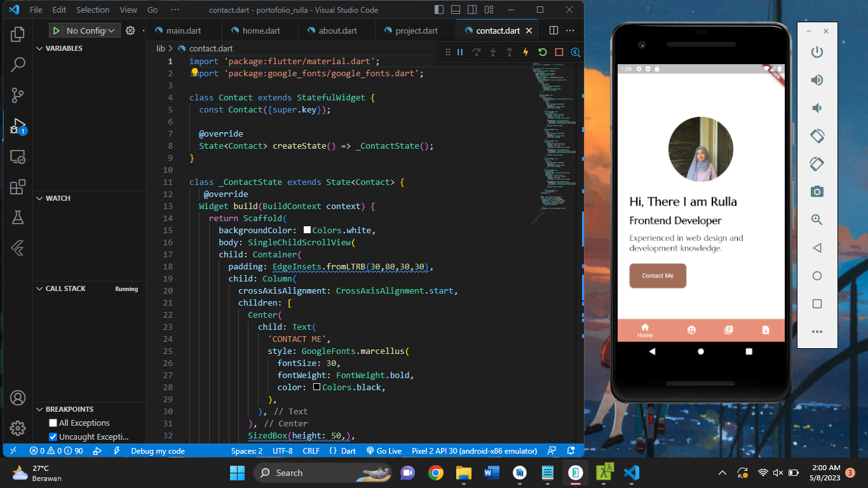The height and width of the screenshot is (488, 868).
Task: Open the Run and Debug sidebar icon
Action: pyautogui.click(x=17, y=125)
